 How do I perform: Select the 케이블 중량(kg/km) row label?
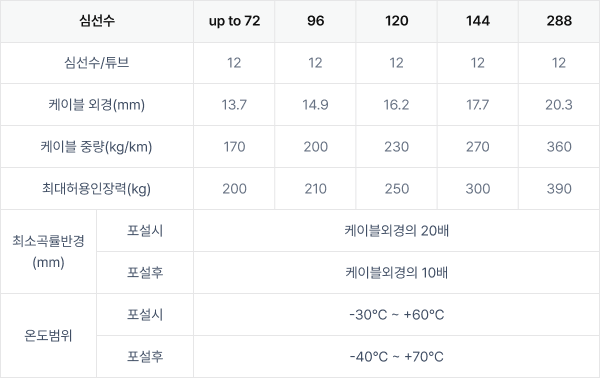[x=97, y=147]
